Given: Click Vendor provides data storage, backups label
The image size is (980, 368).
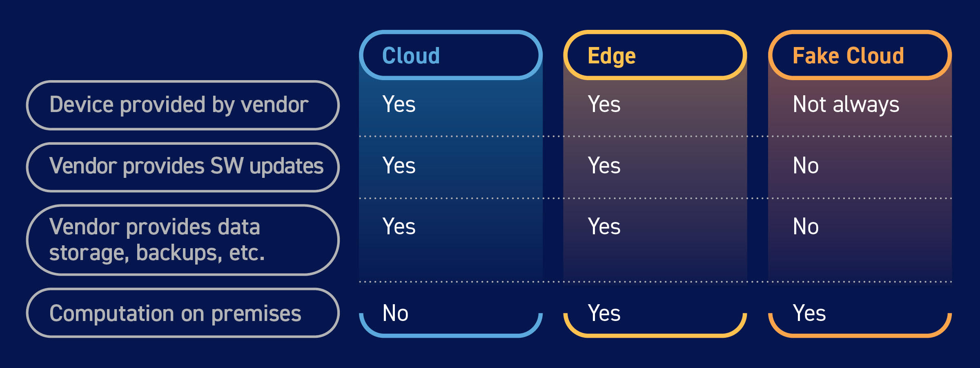Looking at the screenshot, I should tap(183, 240).
